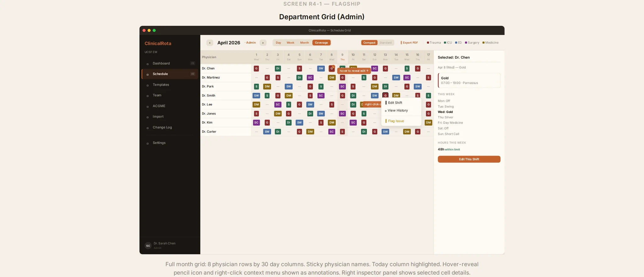This screenshot has height=277, width=644.
Task: Click Dr. Smith's SW shift on April 1
Action: pyautogui.click(x=256, y=95)
